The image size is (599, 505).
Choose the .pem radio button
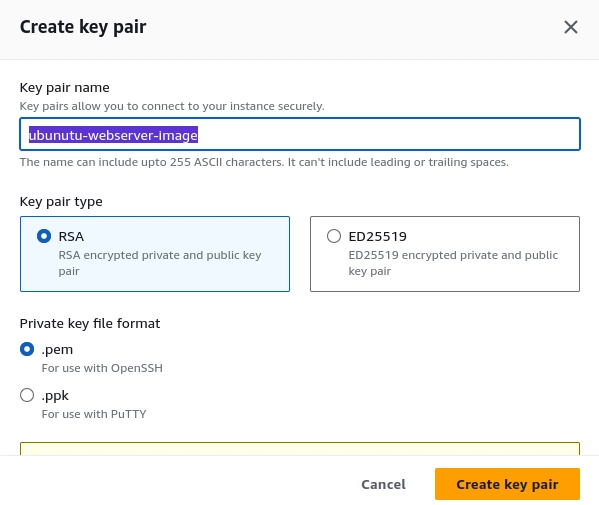pos(27,349)
